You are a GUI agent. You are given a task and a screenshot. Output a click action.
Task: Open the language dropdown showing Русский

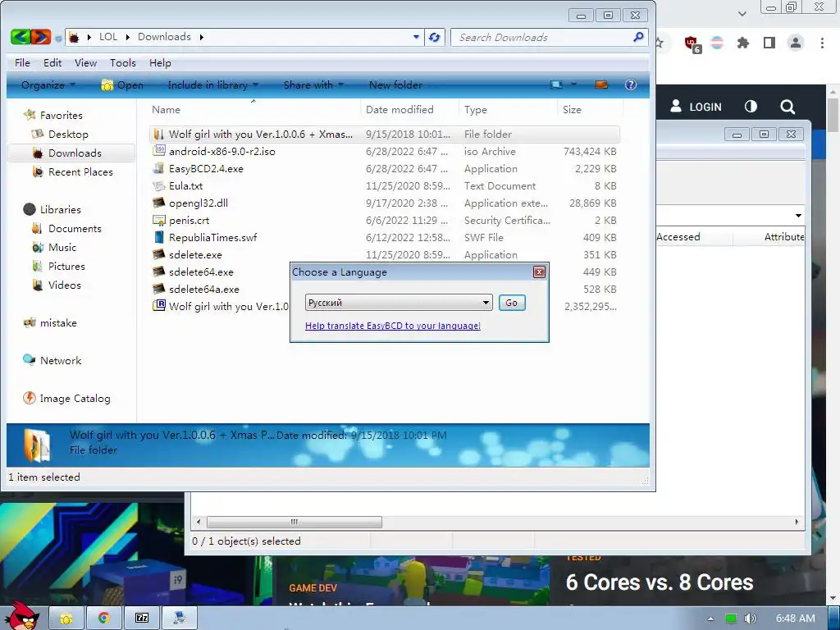click(399, 302)
